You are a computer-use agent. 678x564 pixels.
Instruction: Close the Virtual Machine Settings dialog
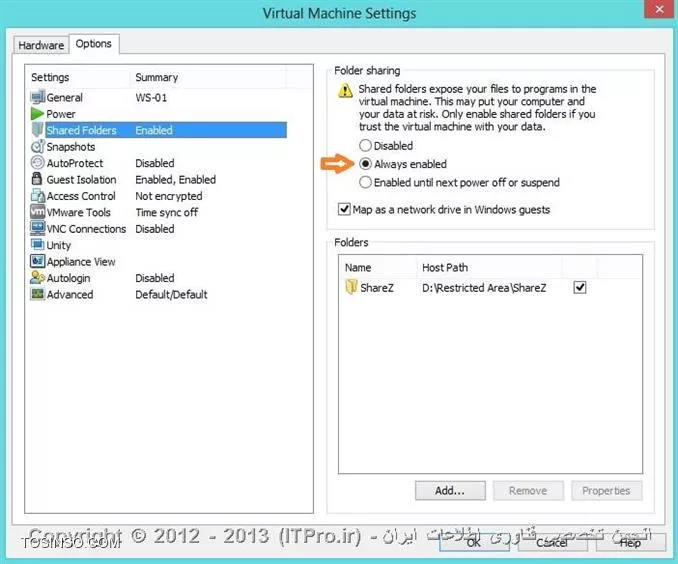point(659,9)
